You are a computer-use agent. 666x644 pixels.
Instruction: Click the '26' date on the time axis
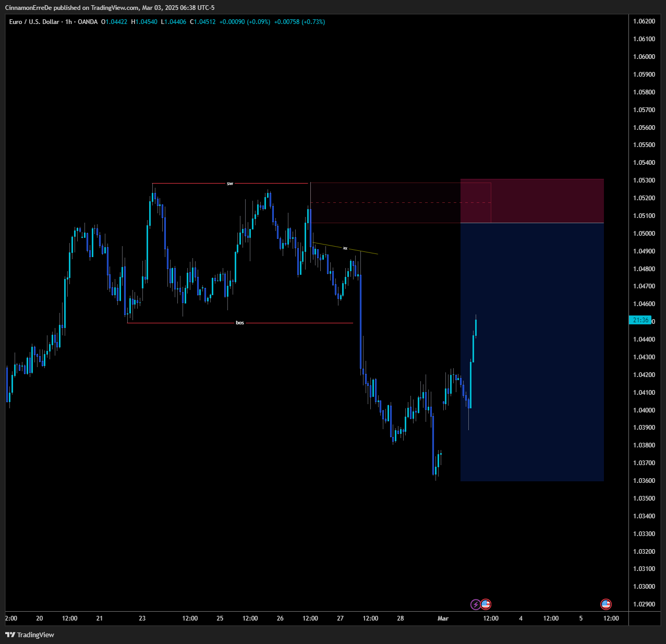pos(280,618)
